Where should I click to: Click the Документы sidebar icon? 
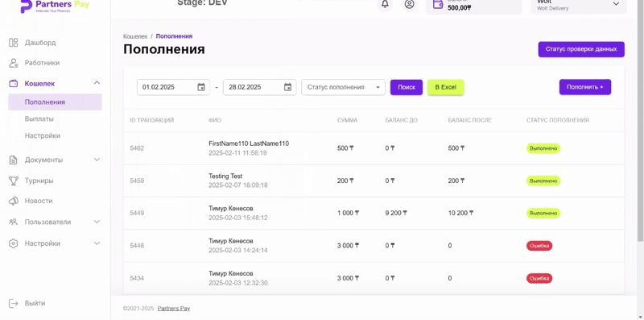click(14, 160)
